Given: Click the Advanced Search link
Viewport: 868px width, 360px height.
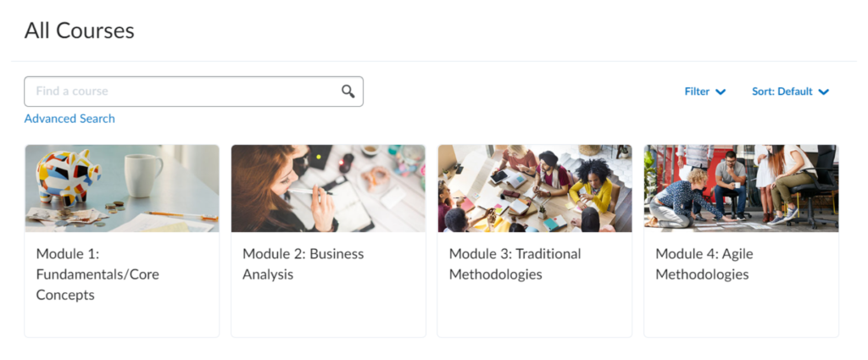Looking at the screenshot, I should coord(70,119).
